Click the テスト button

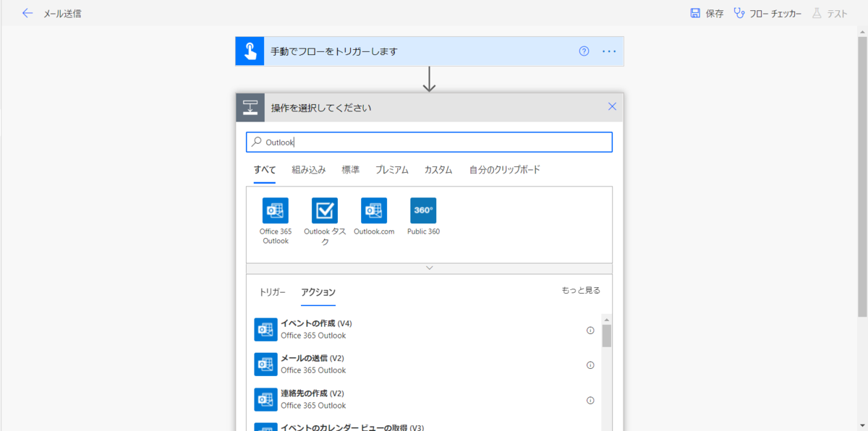(x=829, y=13)
